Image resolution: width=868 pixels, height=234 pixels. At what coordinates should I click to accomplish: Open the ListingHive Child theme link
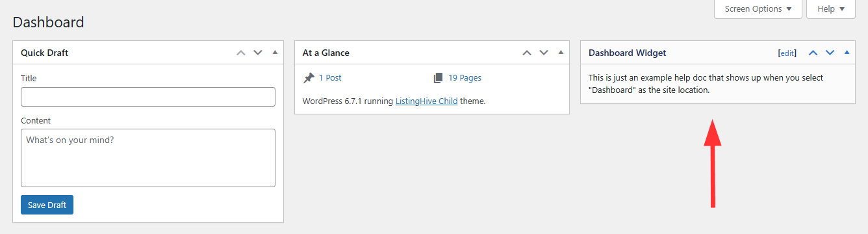coord(426,101)
